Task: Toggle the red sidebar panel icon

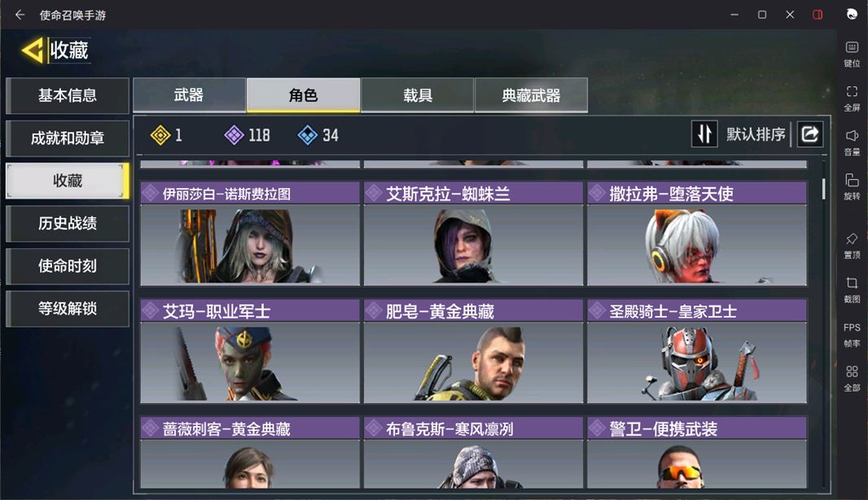Action: [818, 15]
